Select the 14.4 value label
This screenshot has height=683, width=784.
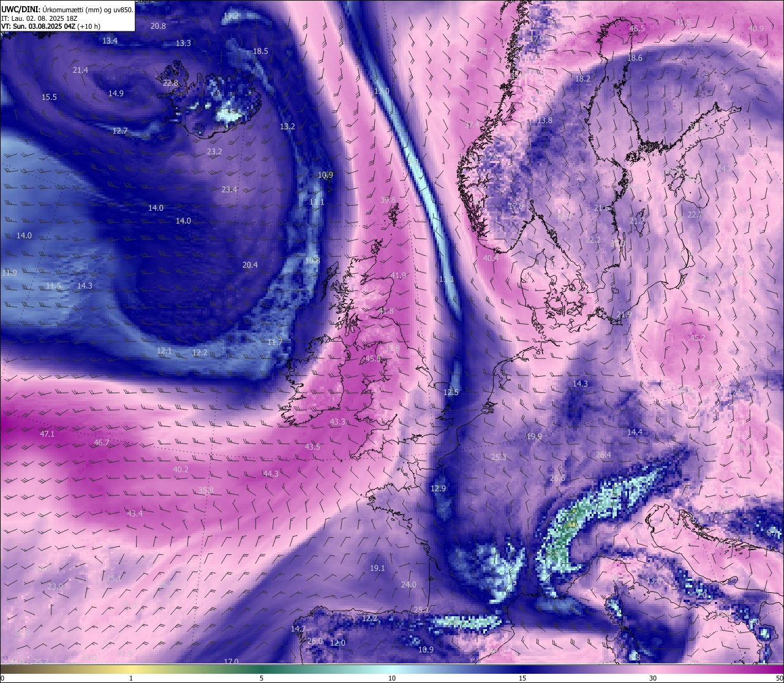[x=635, y=432]
